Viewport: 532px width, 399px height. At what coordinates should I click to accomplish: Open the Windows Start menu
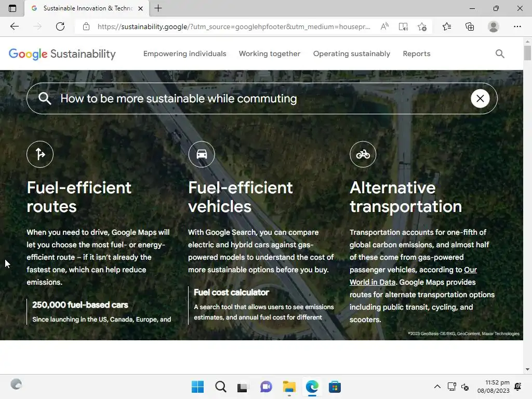pos(197,387)
